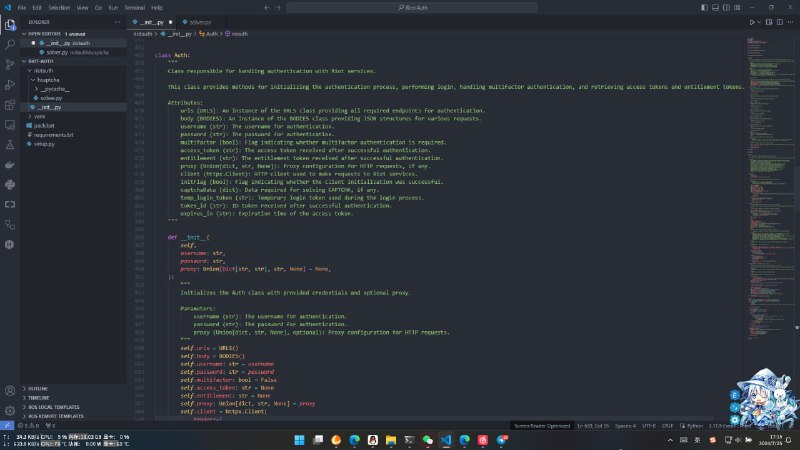Expand the __pycache__ folder
Image resolution: width=800 pixels, height=450 pixels.
tap(53, 89)
